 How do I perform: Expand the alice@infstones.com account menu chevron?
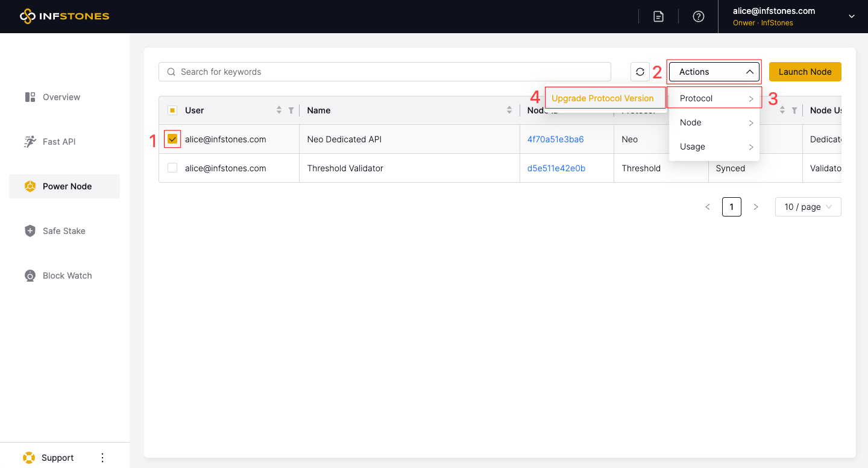coord(852,17)
